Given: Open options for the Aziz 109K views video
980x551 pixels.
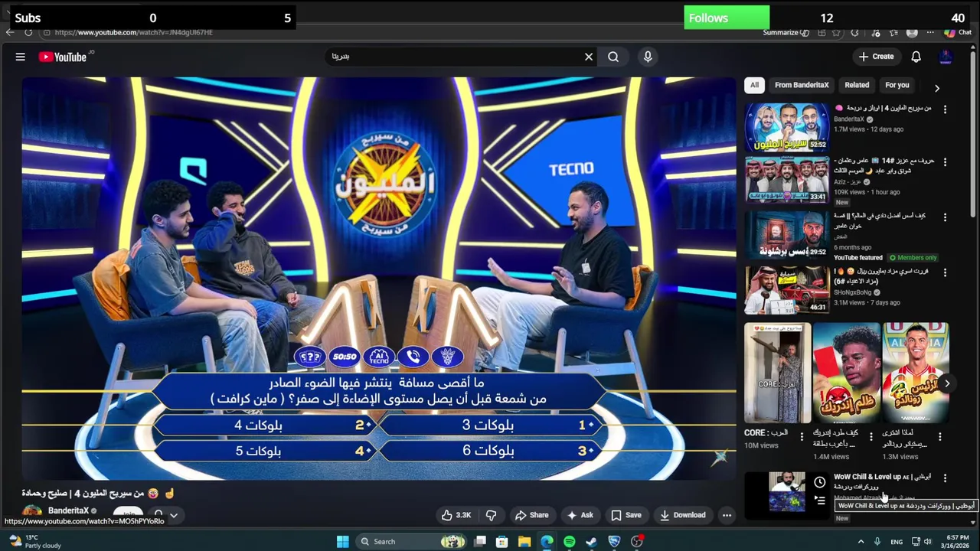Looking at the screenshot, I should point(945,162).
